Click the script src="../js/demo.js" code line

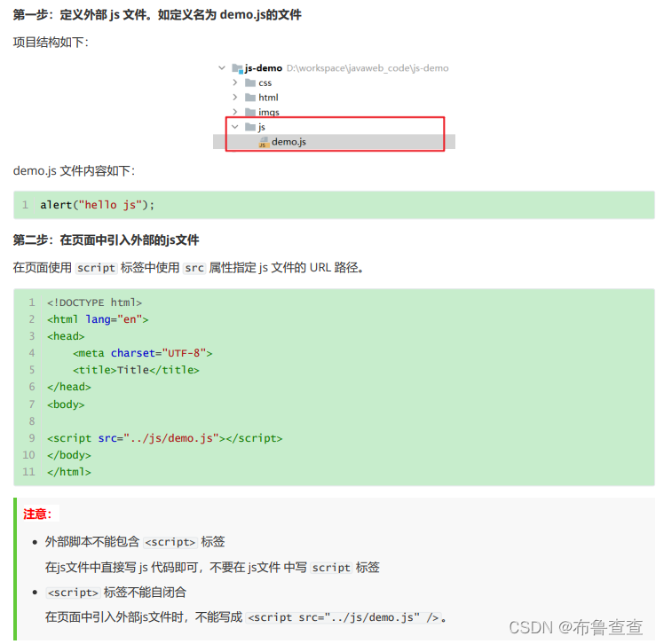(x=165, y=438)
